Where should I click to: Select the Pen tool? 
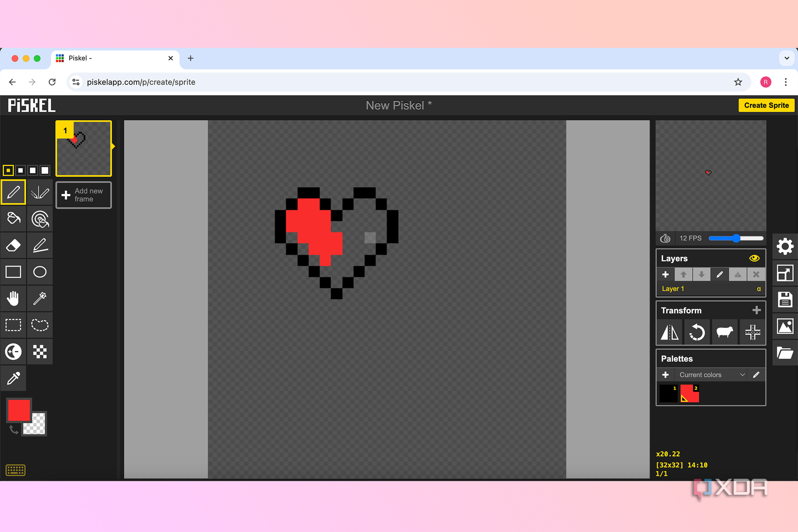[13, 192]
